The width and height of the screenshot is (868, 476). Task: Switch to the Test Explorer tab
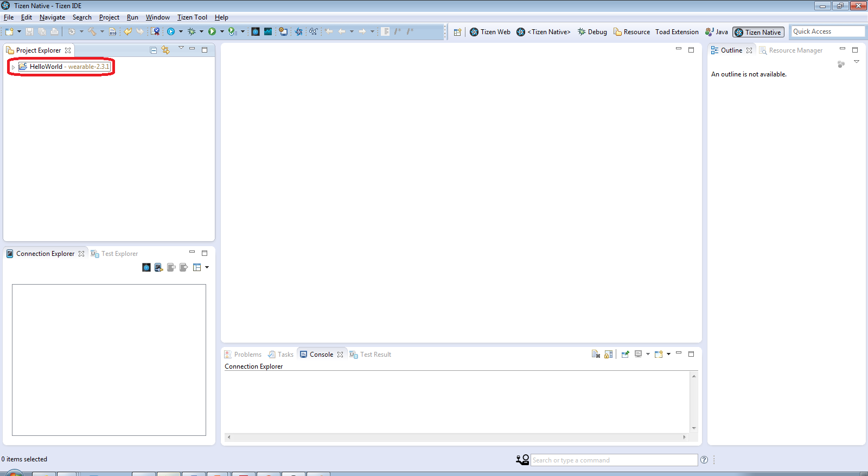pyautogui.click(x=114, y=254)
